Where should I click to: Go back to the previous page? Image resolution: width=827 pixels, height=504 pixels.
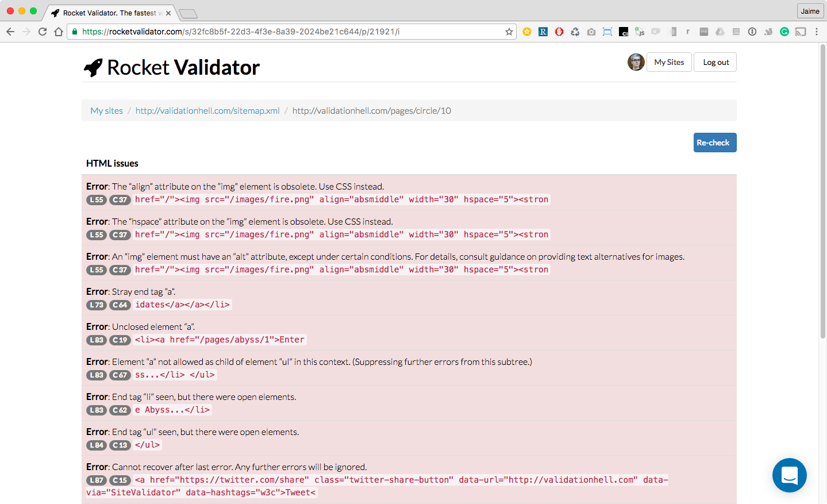[x=10, y=32]
